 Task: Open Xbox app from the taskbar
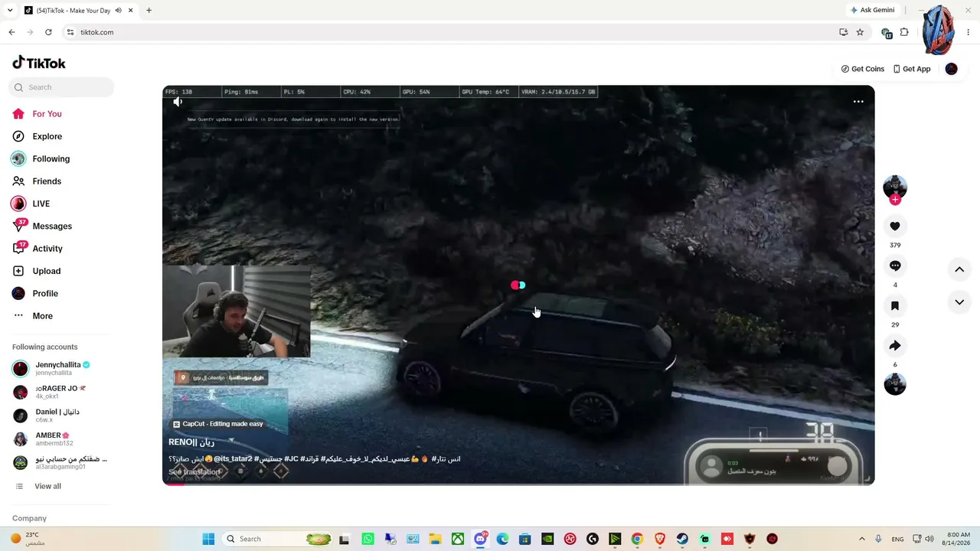[457, 539]
